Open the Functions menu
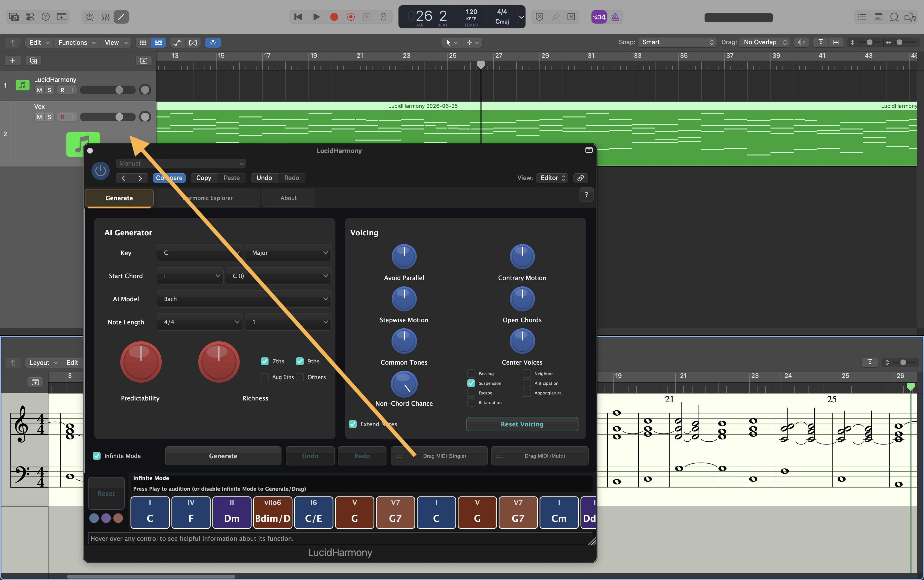 [x=77, y=43]
